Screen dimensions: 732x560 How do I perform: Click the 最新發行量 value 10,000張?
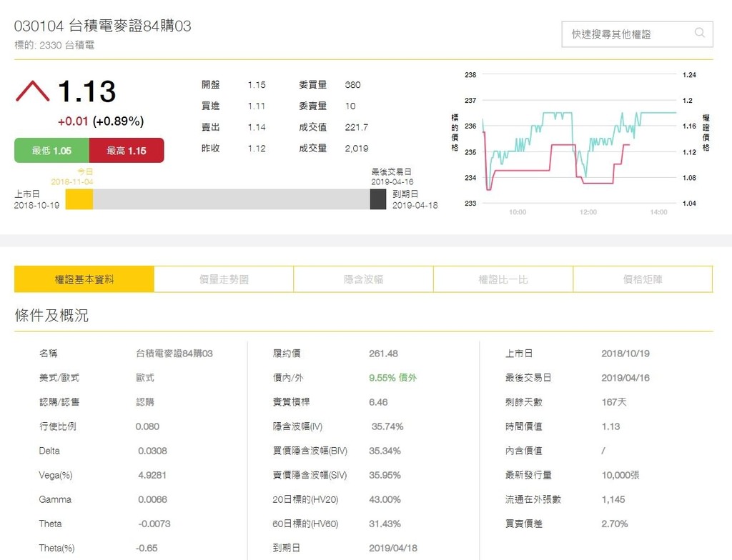tap(620, 475)
